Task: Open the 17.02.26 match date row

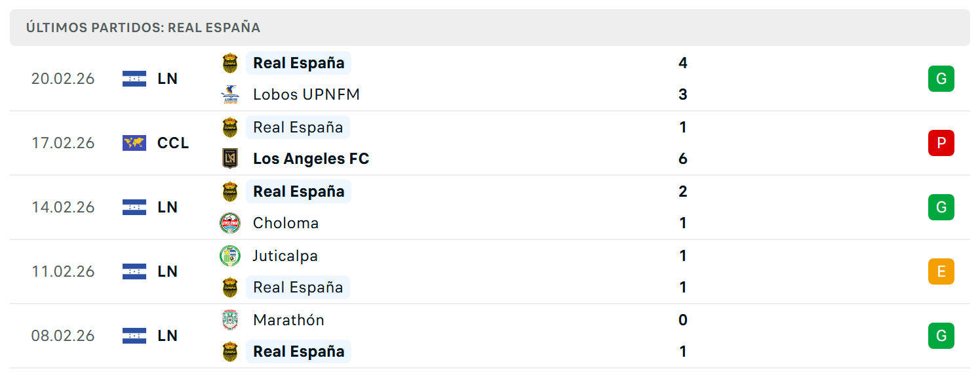Action: tap(490, 143)
